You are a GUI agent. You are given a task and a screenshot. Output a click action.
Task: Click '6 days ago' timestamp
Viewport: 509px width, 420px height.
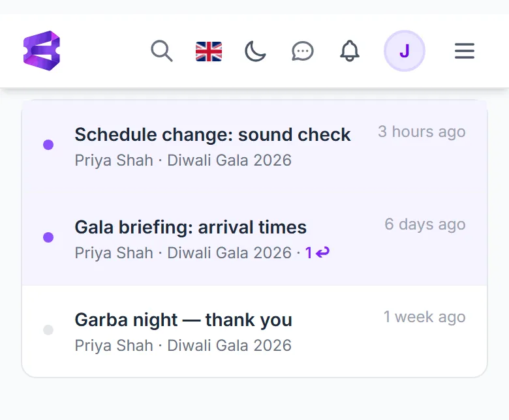click(x=425, y=224)
